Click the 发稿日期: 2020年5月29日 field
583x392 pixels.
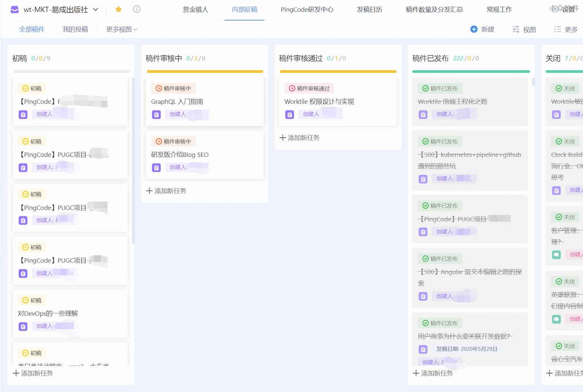[466, 349]
